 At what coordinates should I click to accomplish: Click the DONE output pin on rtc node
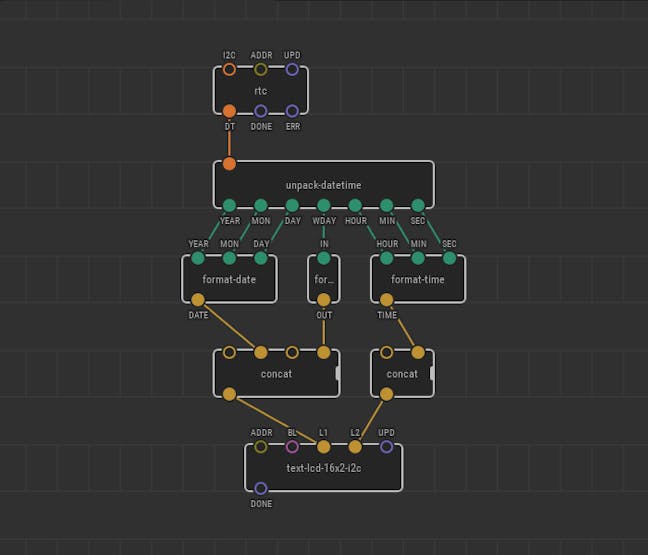[x=261, y=111]
